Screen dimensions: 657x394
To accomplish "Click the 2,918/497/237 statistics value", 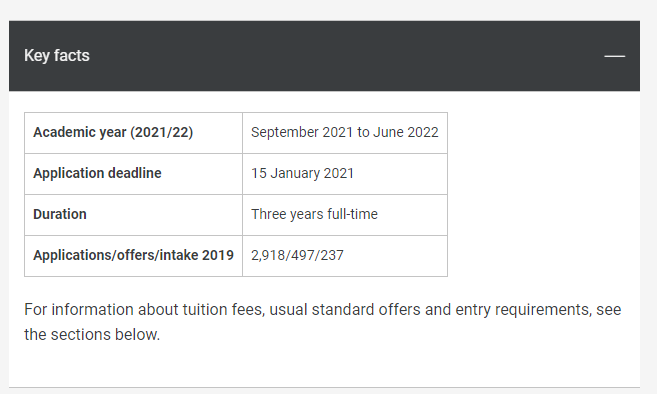I will (297, 255).
